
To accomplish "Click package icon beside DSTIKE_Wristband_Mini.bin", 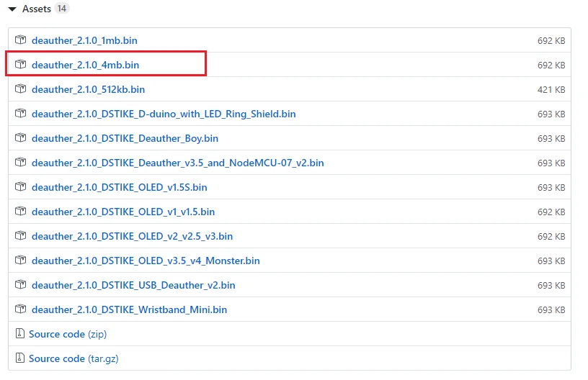I will pyautogui.click(x=21, y=309).
